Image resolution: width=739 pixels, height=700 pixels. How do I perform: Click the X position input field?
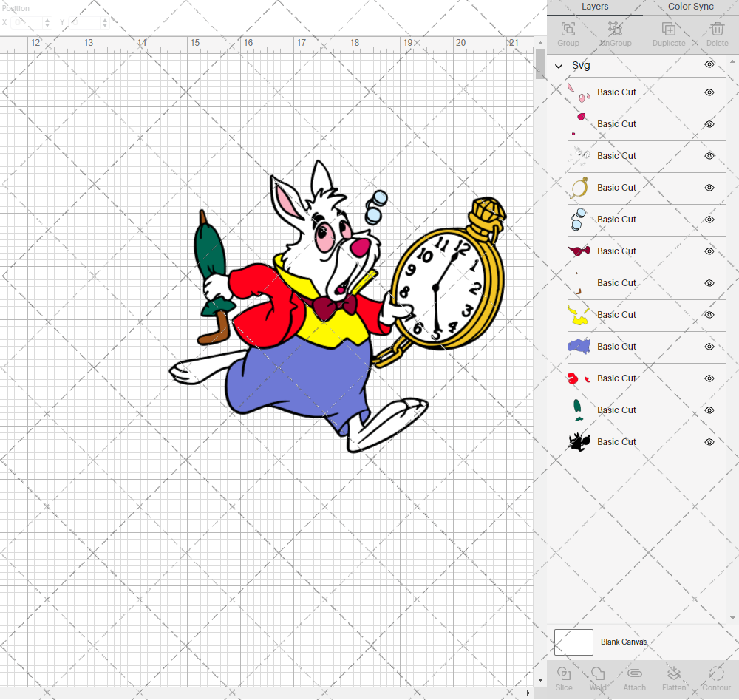pos(26,23)
